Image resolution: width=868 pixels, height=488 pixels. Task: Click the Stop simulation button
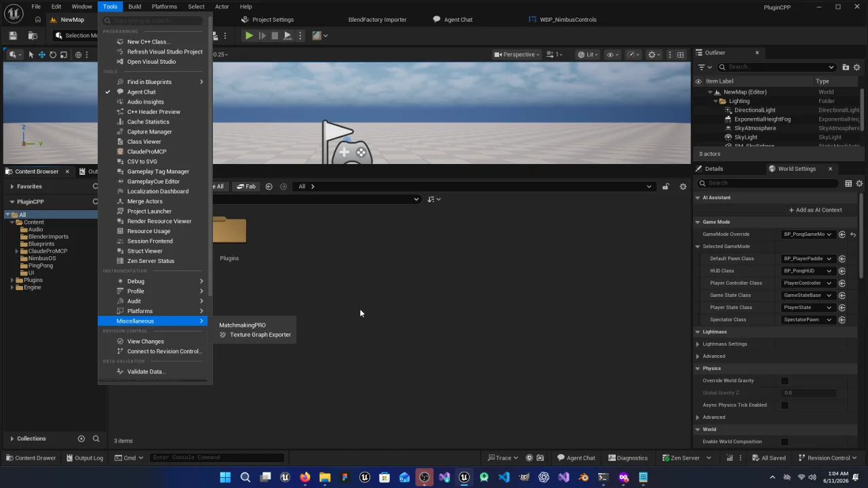(275, 35)
